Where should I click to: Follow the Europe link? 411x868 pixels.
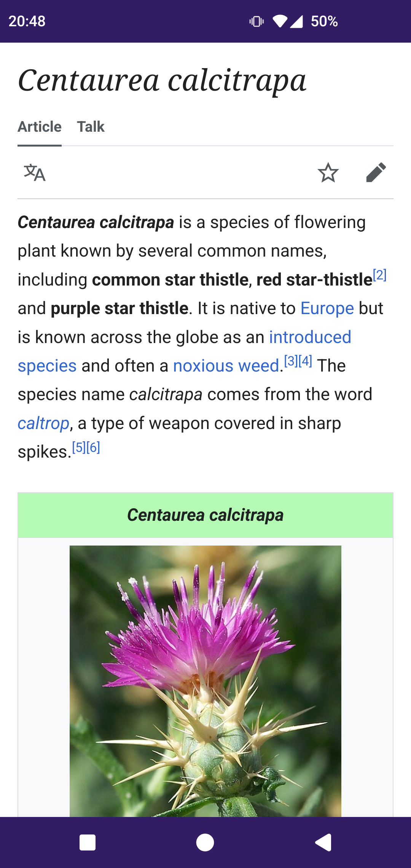click(327, 308)
